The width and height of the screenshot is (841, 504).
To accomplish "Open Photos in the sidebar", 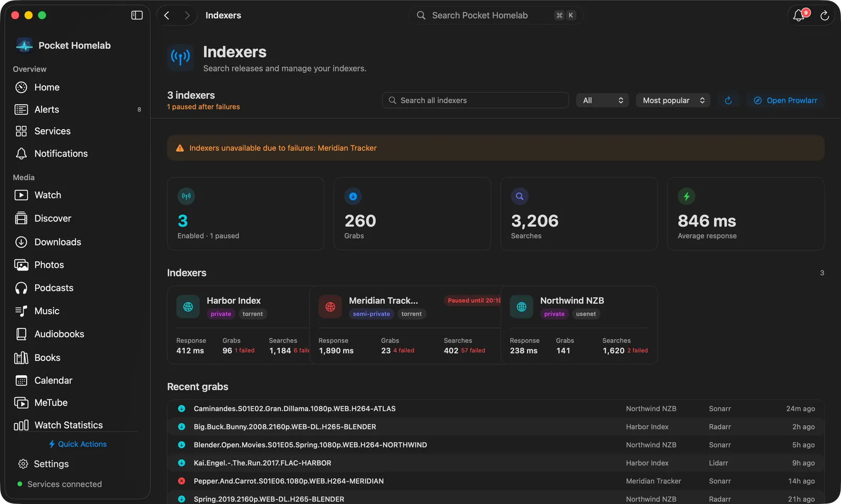I will click(77, 265).
